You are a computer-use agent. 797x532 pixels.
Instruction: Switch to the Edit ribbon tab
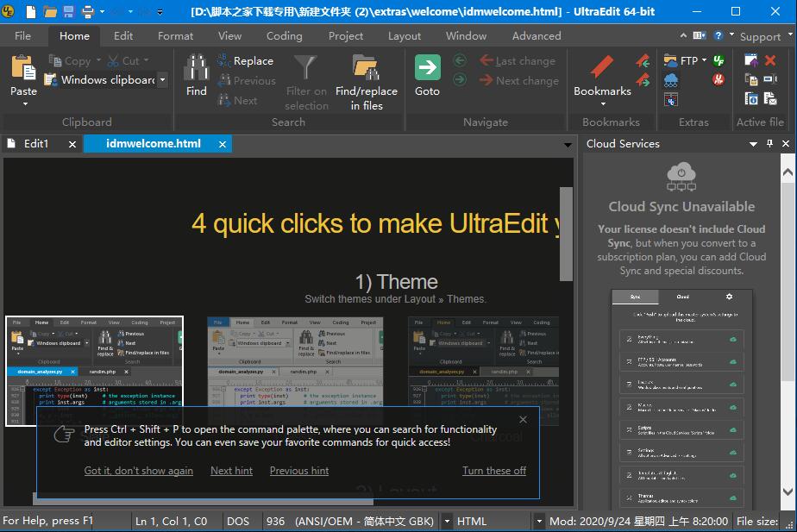(123, 35)
